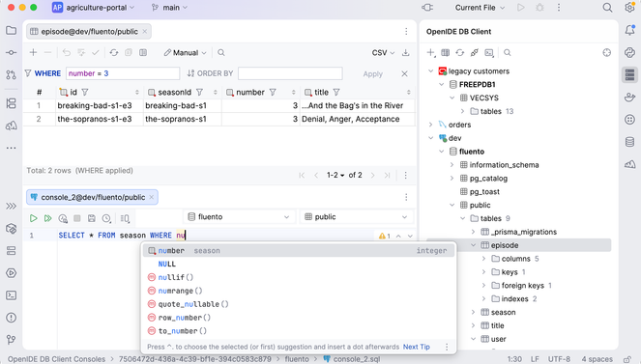Screen dimensions: 641x364
Task: Open the public schema dropdown
Action: tap(356, 216)
